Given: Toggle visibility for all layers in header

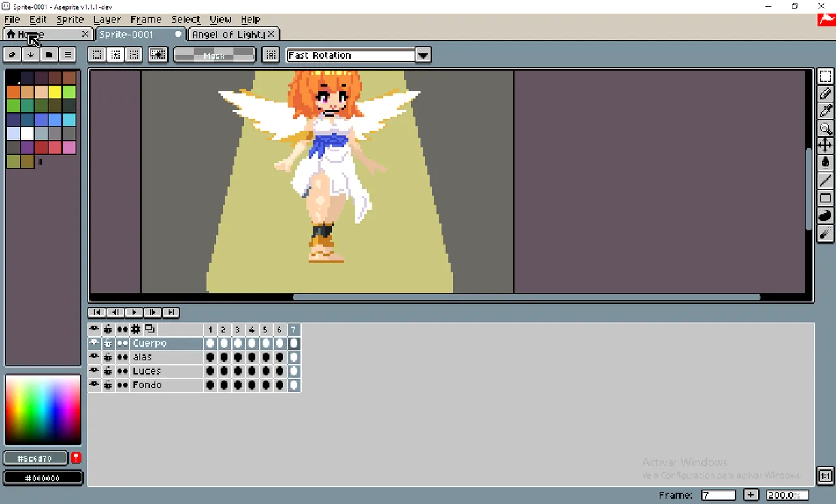Looking at the screenshot, I should point(94,329).
